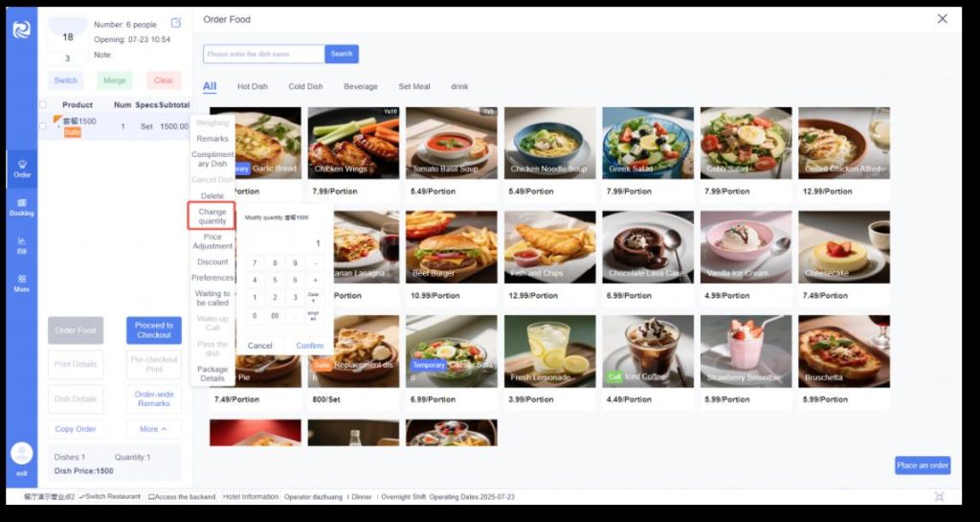980x522 pixels.
Task: Select the Beef Burger dish thumbnail
Action: coord(452,247)
